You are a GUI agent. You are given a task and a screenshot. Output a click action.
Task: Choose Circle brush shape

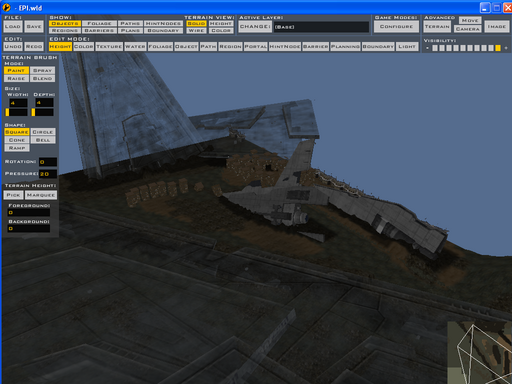(43, 132)
